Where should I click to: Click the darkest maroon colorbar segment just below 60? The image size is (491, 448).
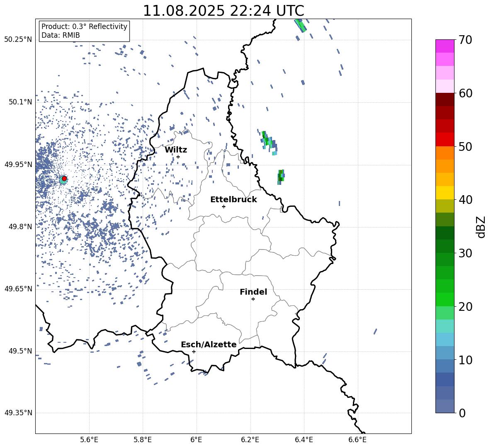pos(445,99)
